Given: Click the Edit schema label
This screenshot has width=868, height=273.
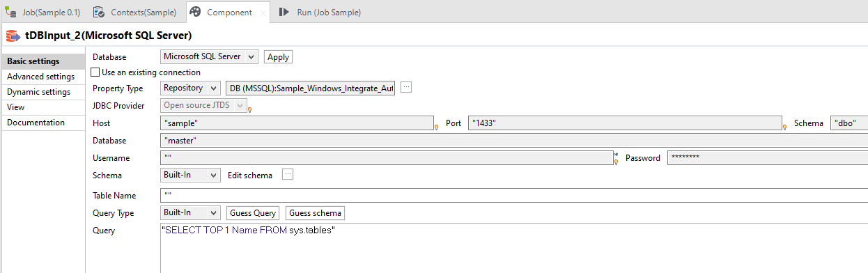Looking at the screenshot, I should point(250,175).
